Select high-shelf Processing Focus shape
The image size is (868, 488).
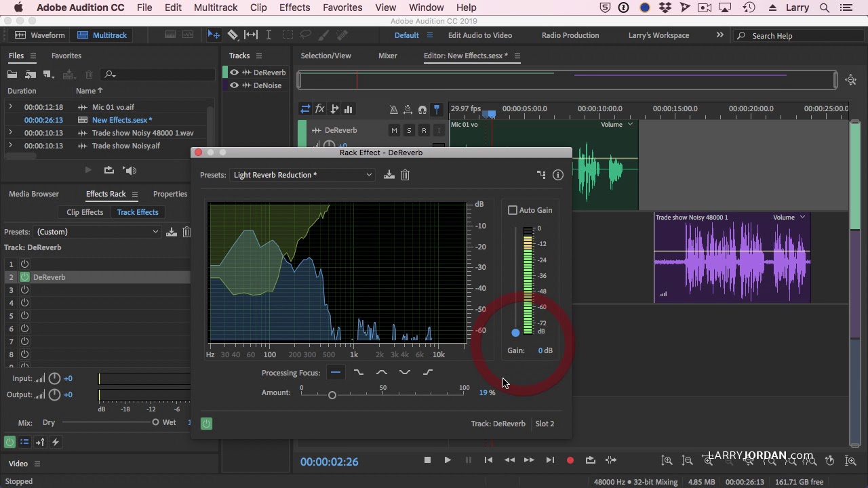pyautogui.click(x=428, y=372)
